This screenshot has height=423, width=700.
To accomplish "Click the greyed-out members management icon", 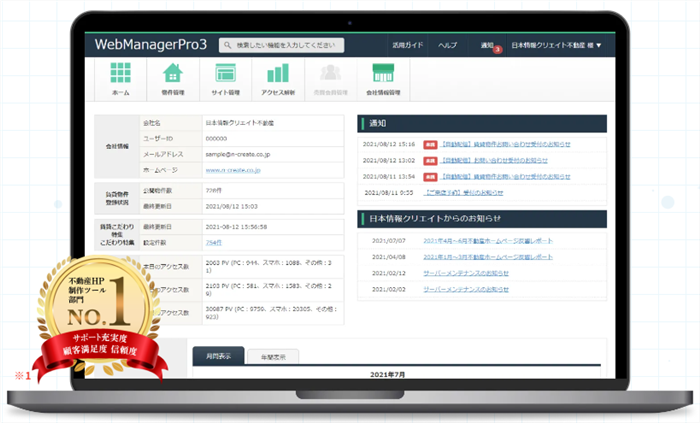I will coord(329,75).
